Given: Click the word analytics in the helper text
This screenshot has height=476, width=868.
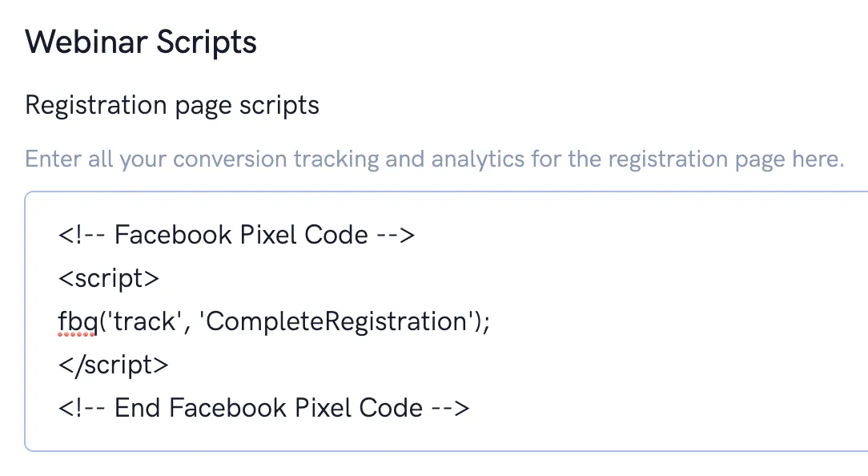Looking at the screenshot, I should (478, 159).
